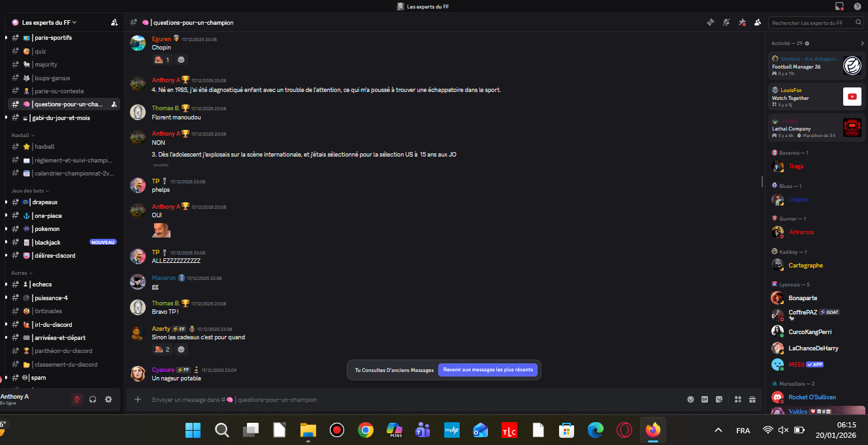Viewport: 868px width, 445px height.
Task: Click username Eguren in chat
Action: (x=161, y=39)
